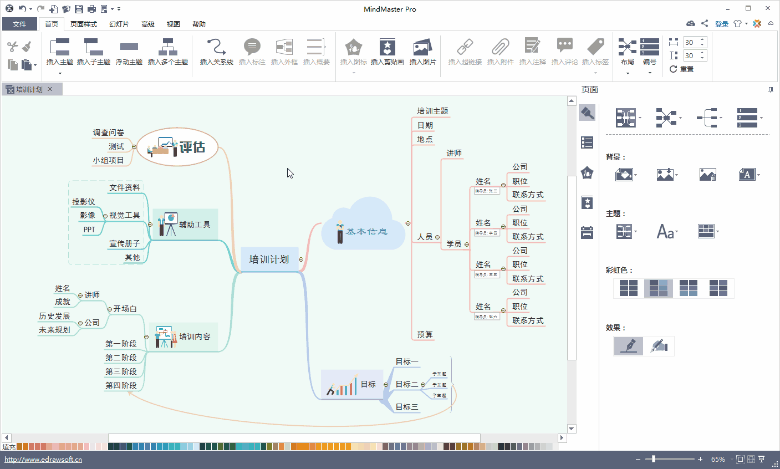The height and width of the screenshot is (469, 780).
Task: Click the zoom slider in status bar
Action: pos(669,459)
